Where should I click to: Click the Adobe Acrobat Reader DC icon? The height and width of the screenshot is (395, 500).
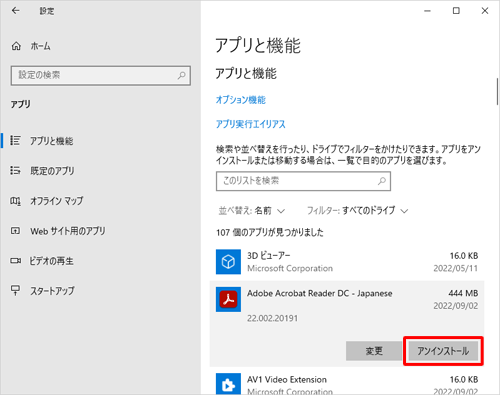point(228,299)
